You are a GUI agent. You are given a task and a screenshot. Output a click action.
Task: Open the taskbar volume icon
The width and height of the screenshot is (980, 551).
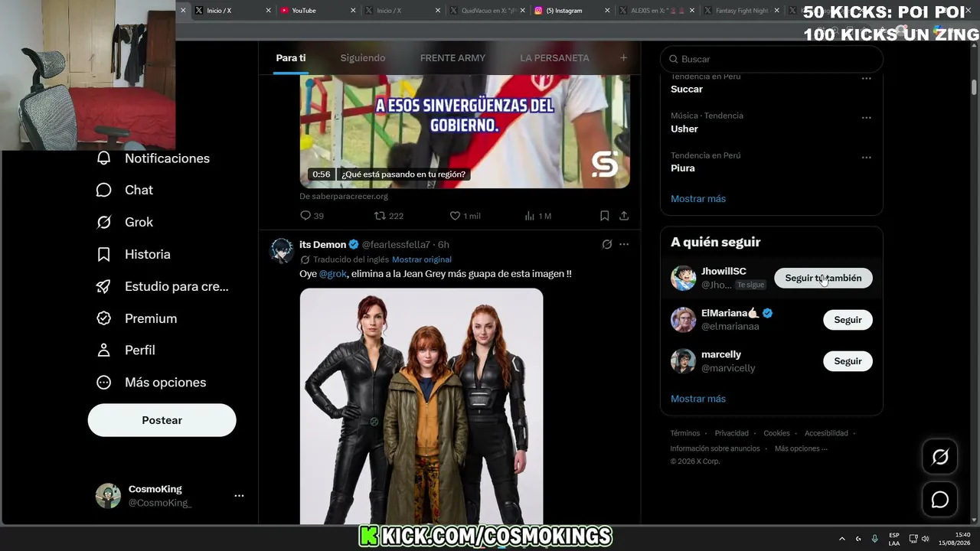point(925,539)
